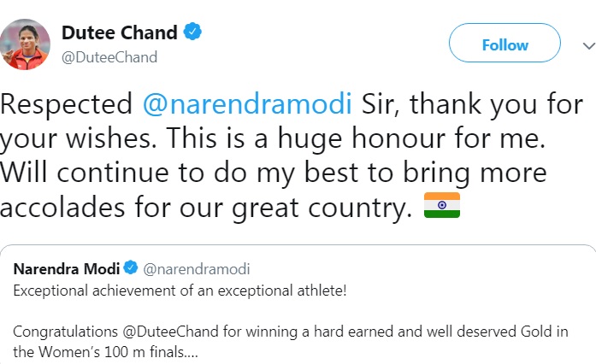Open the grey @narendramodi handle in quoted tweet
The width and height of the screenshot is (596, 364).
tap(197, 269)
